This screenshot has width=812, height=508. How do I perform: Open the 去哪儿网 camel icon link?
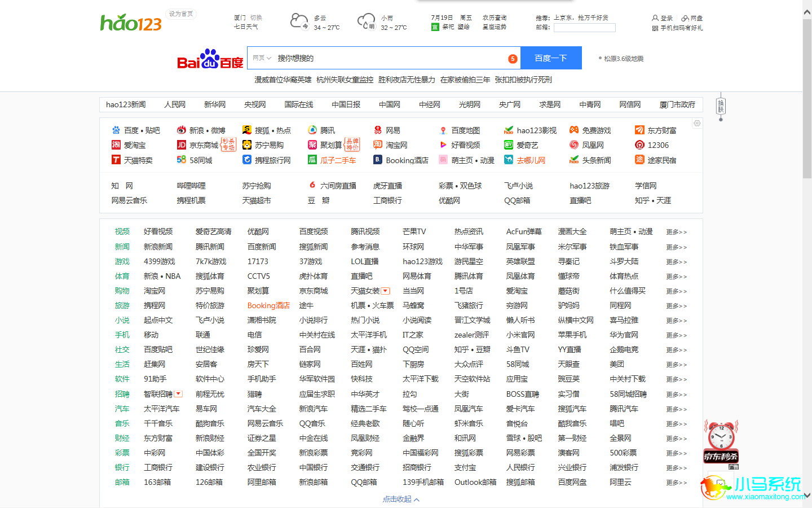pyautogui.click(x=509, y=160)
